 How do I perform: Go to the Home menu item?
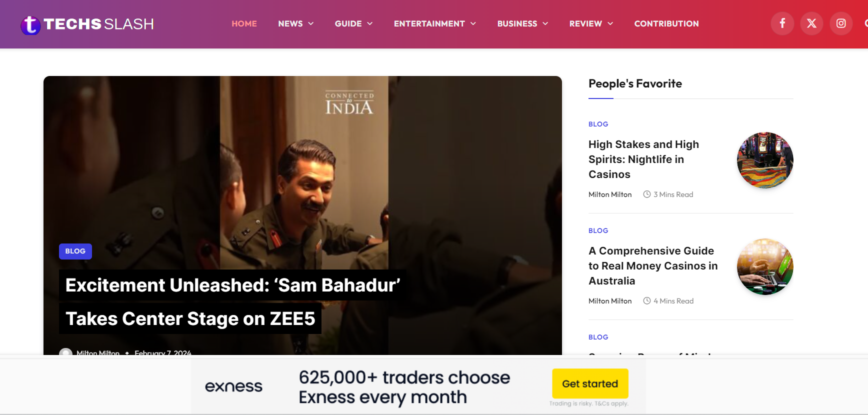click(244, 23)
